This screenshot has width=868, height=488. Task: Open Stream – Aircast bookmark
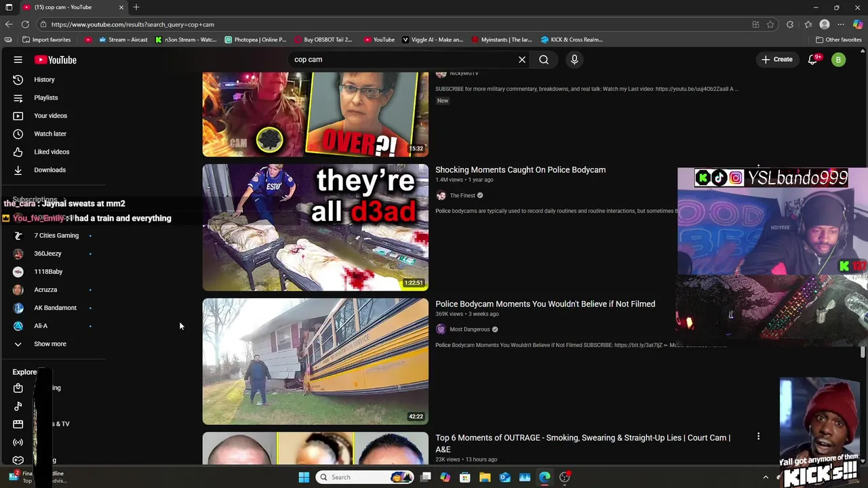pyautogui.click(x=123, y=39)
